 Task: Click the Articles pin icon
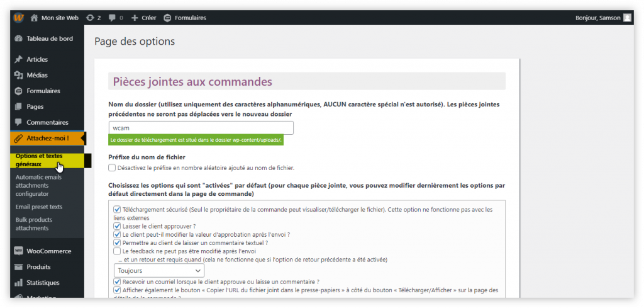click(x=18, y=59)
